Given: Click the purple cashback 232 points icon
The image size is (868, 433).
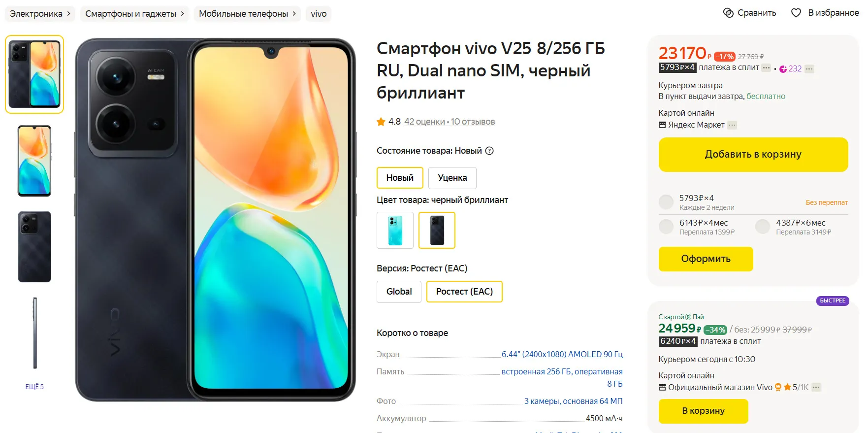Looking at the screenshot, I should click(783, 69).
